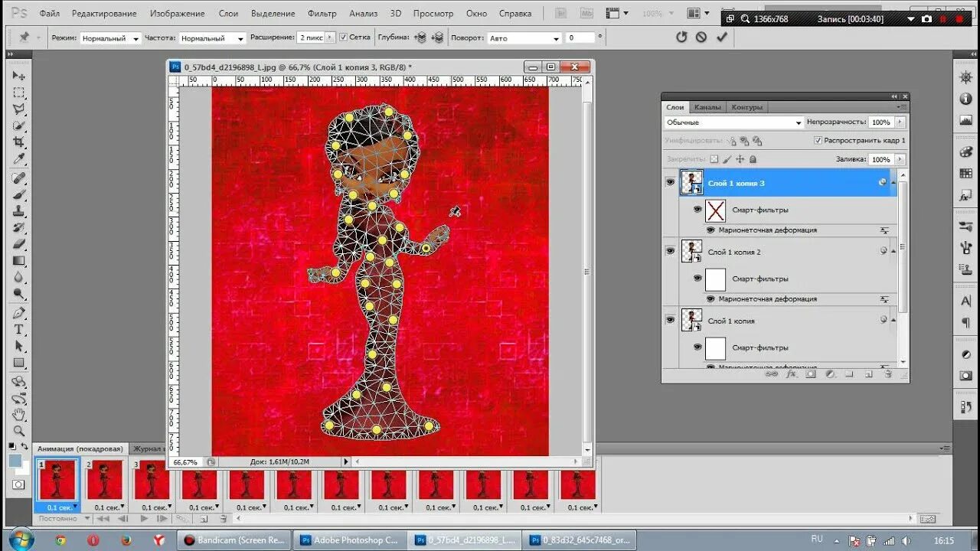Select the Eraser tool
980x551 pixels.
click(19, 244)
